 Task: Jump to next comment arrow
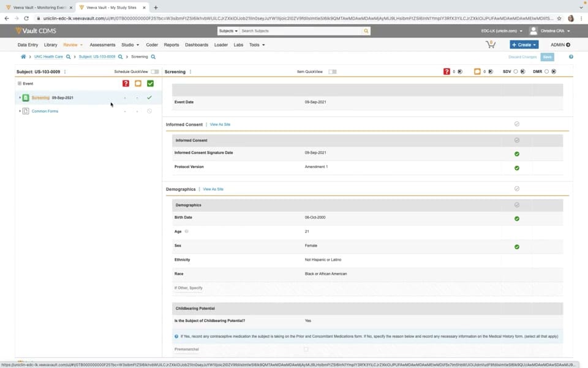[491, 71]
